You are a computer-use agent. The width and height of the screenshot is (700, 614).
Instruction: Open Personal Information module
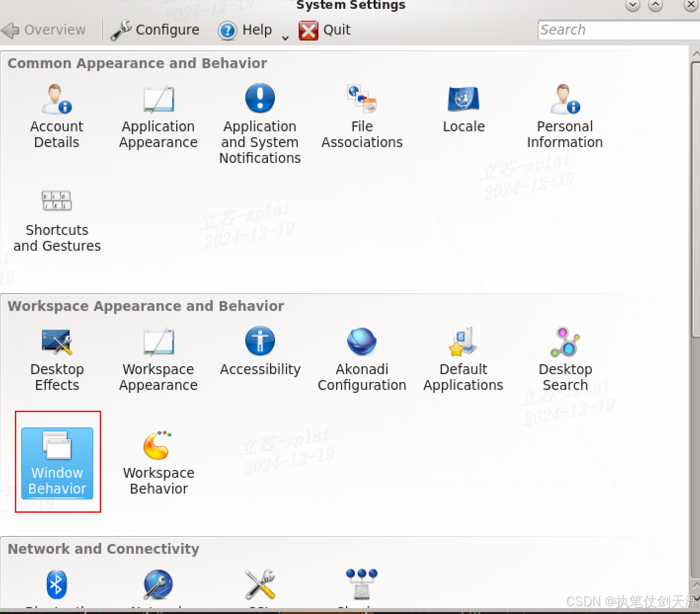click(565, 116)
